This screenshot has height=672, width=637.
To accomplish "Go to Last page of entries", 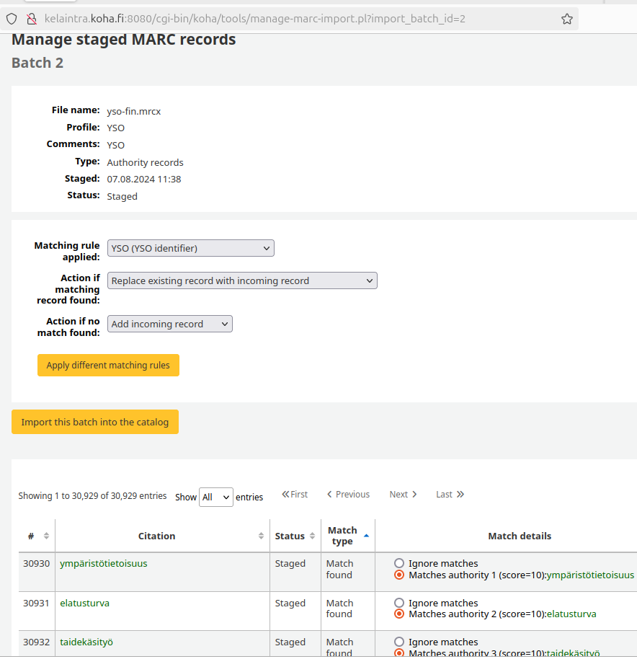I will click(450, 495).
